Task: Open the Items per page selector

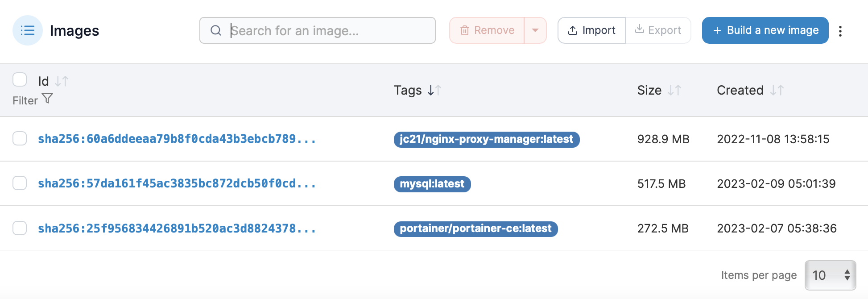Action: coord(831,275)
